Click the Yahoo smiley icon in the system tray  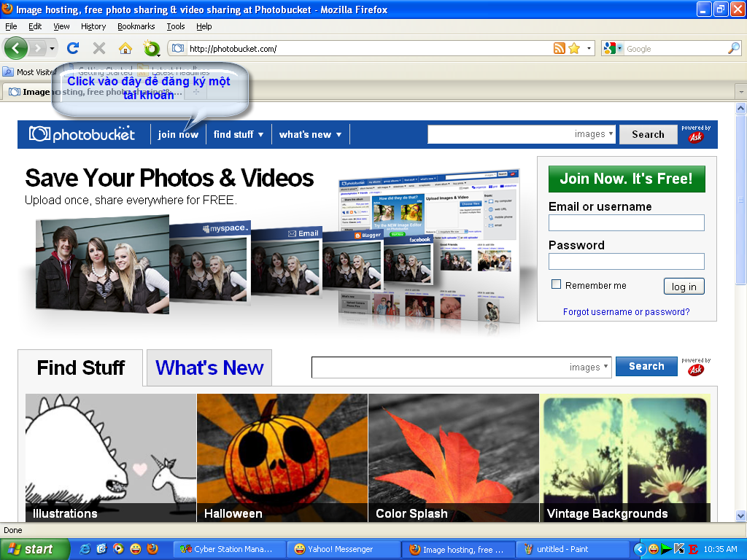(x=654, y=549)
